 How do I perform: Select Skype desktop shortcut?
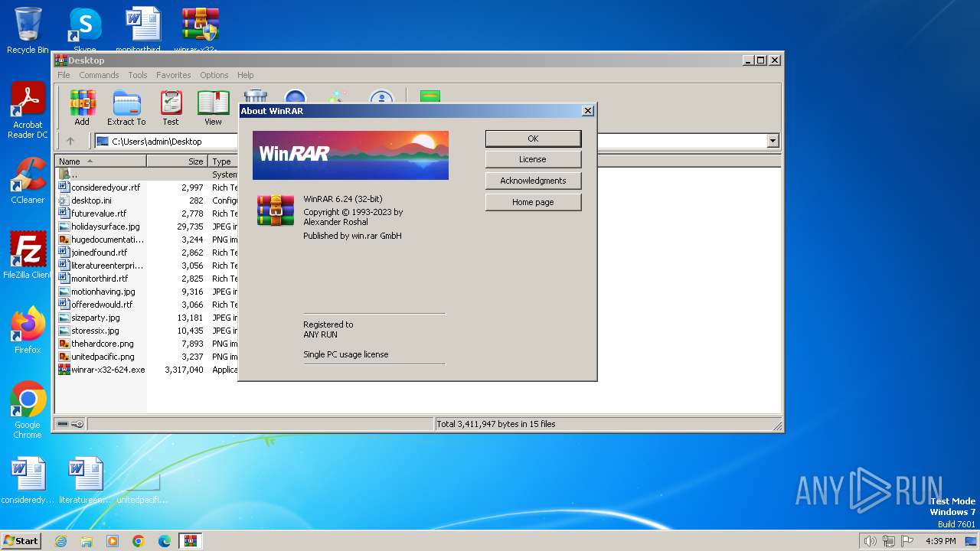click(x=84, y=31)
